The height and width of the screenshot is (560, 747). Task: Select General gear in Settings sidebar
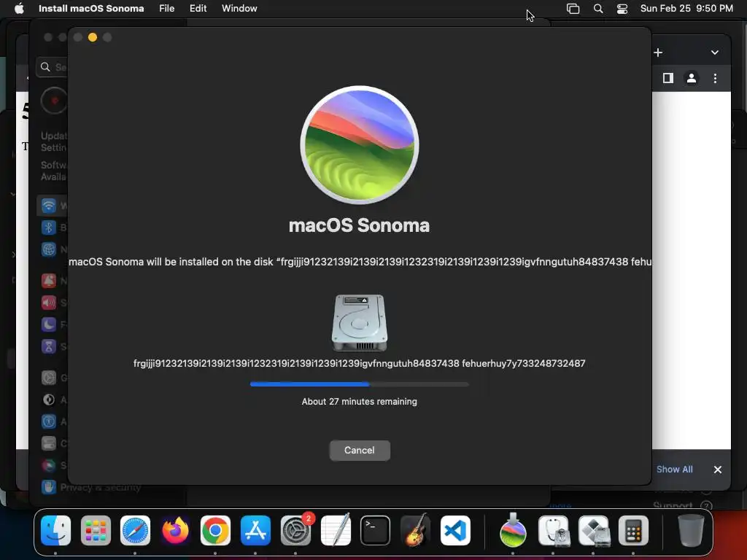click(x=49, y=378)
